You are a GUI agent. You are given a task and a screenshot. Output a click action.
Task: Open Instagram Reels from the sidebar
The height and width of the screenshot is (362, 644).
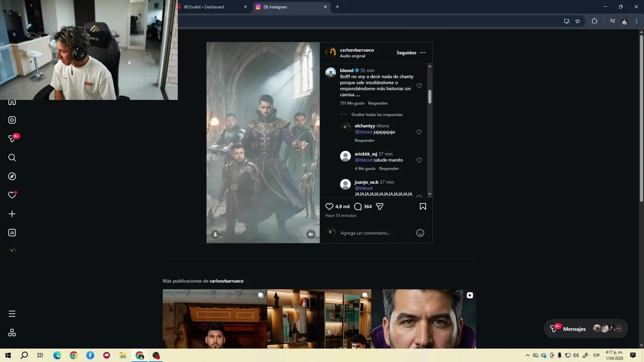[12, 120]
